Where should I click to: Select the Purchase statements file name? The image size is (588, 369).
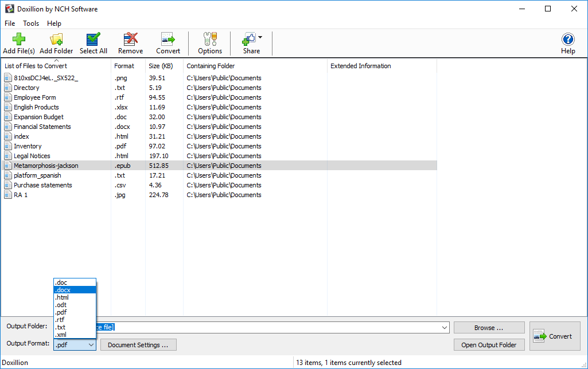[43, 185]
